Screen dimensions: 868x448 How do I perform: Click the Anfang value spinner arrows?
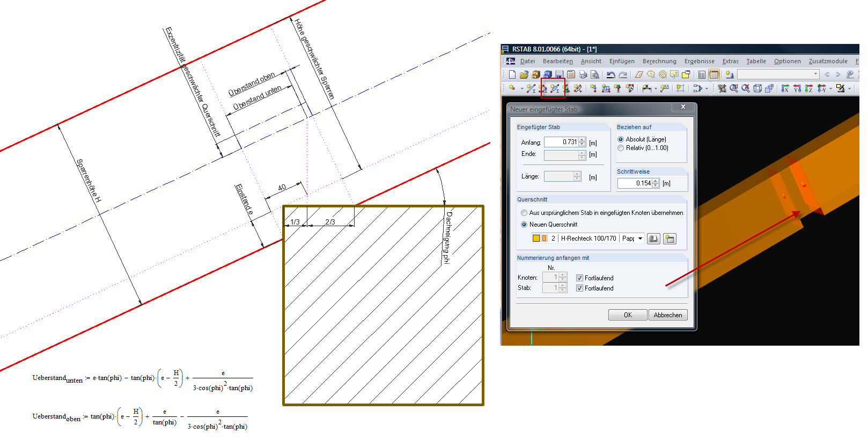coord(582,142)
